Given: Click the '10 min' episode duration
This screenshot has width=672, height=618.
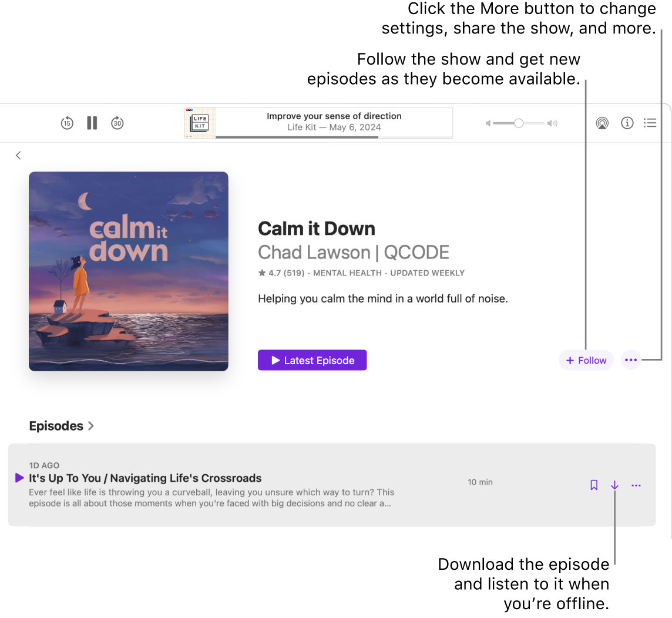Looking at the screenshot, I should tap(480, 482).
